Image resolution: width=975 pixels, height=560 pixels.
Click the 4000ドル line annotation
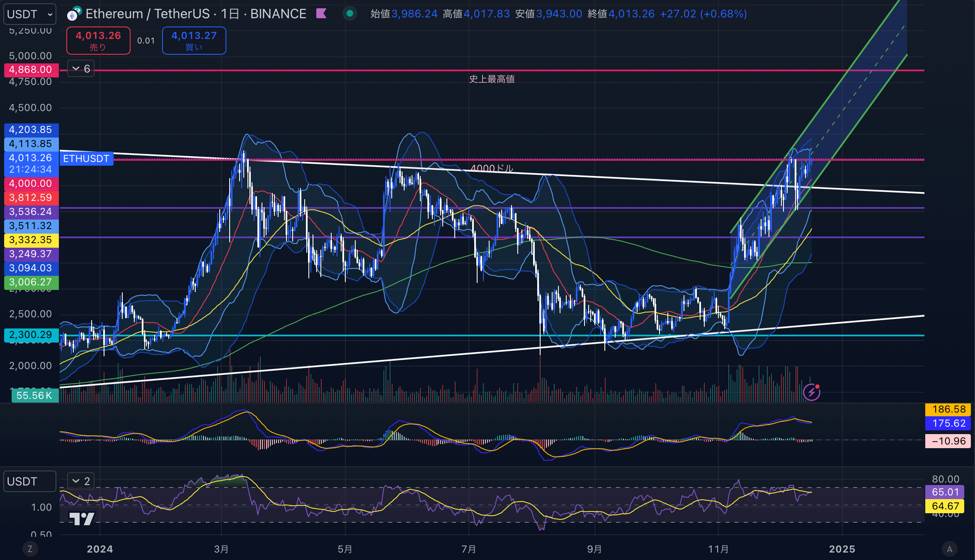pos(492,168)
